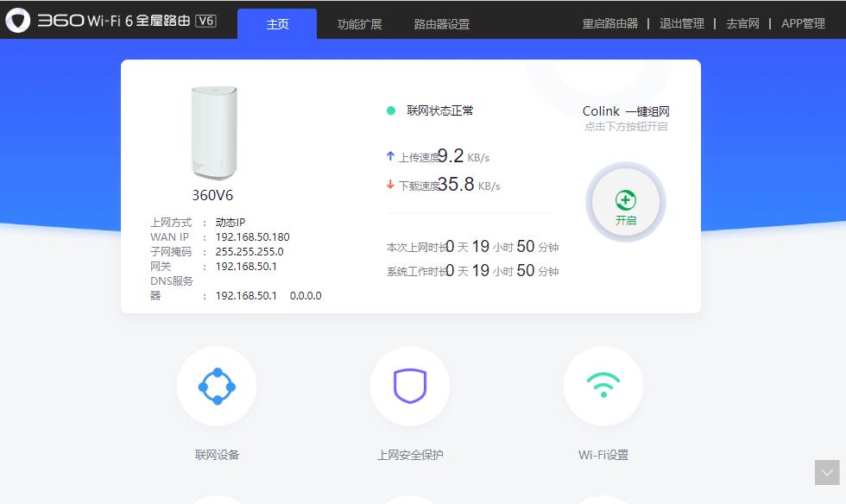Open the 上网安全保护 shield icon
The image size is (846, 504).
click(410, 386)
